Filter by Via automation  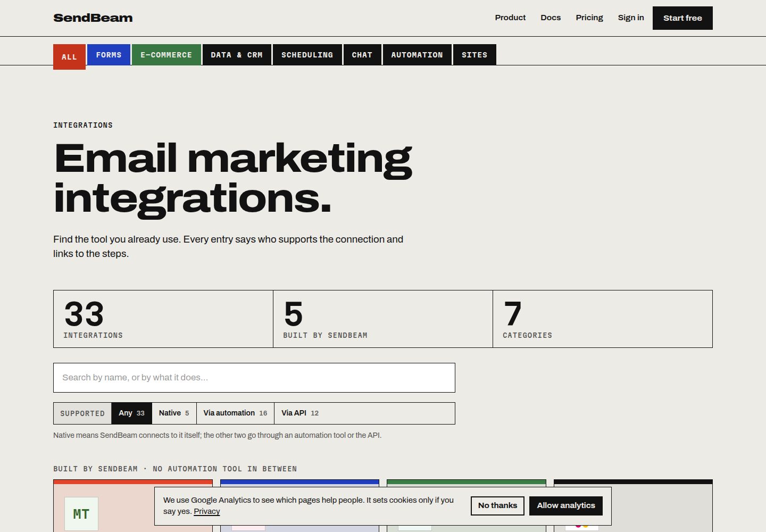coord(235,413)
